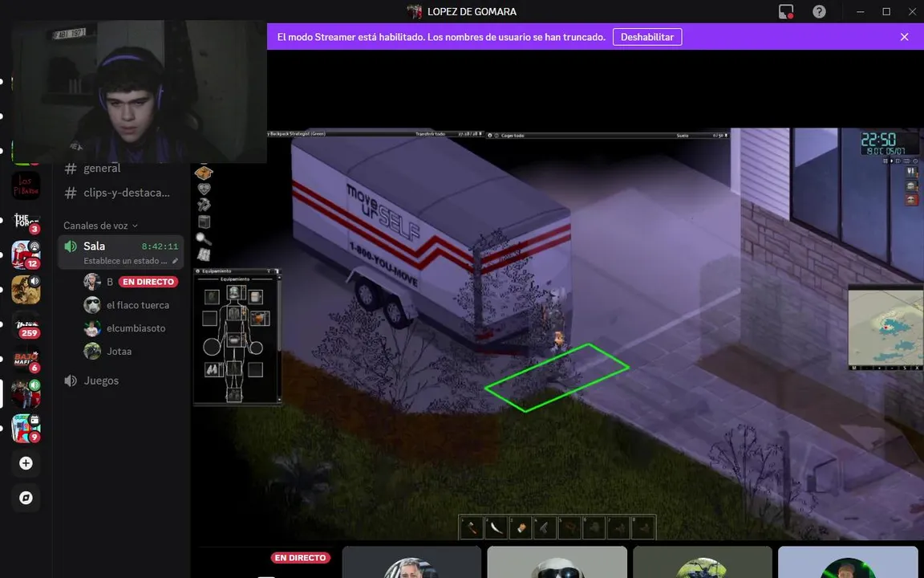Open the in-game map icon

pyautogui.click(x=204, y=254)
